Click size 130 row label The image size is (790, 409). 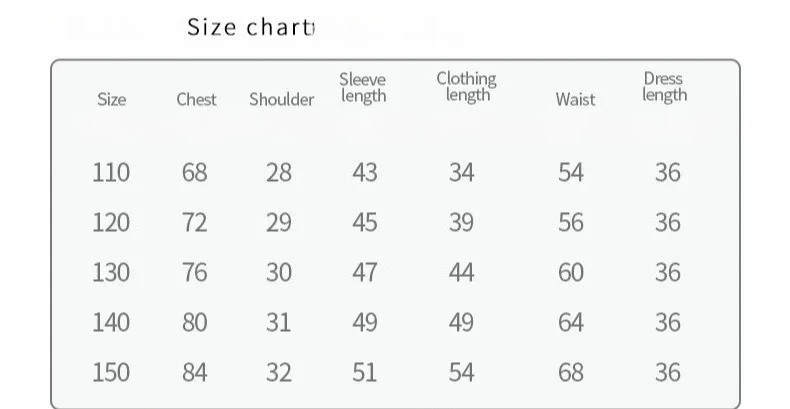pos(111,272)
